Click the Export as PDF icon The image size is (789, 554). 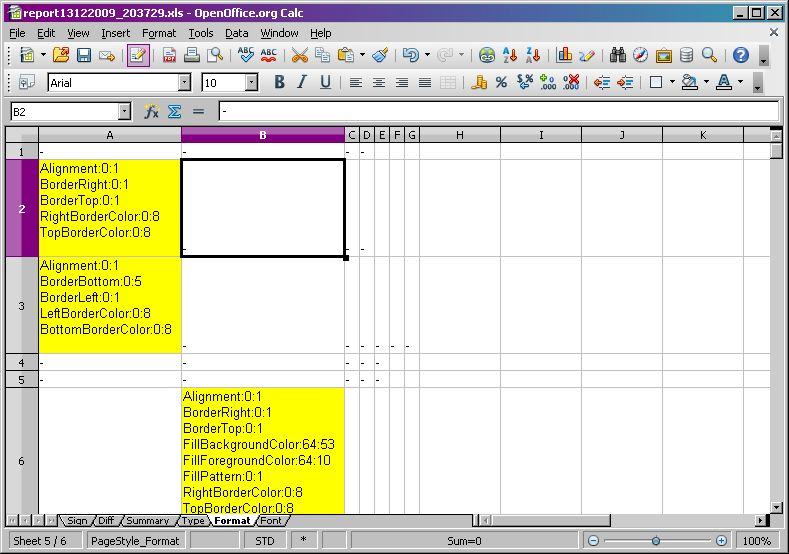(169, 56)
